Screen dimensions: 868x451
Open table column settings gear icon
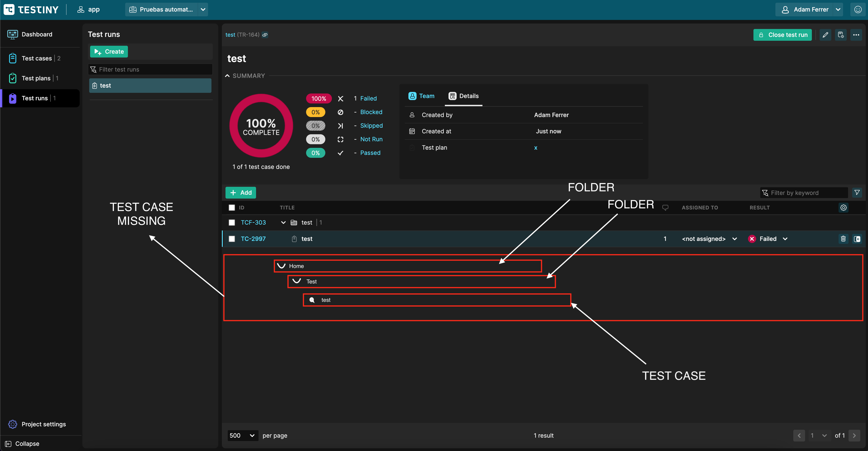(843, 208)
